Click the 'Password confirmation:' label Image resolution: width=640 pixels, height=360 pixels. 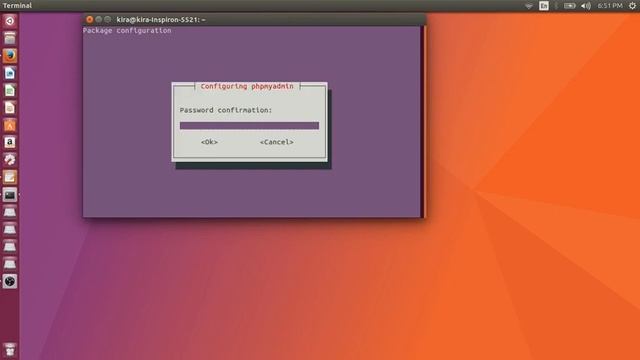click(x=226, y=110)
